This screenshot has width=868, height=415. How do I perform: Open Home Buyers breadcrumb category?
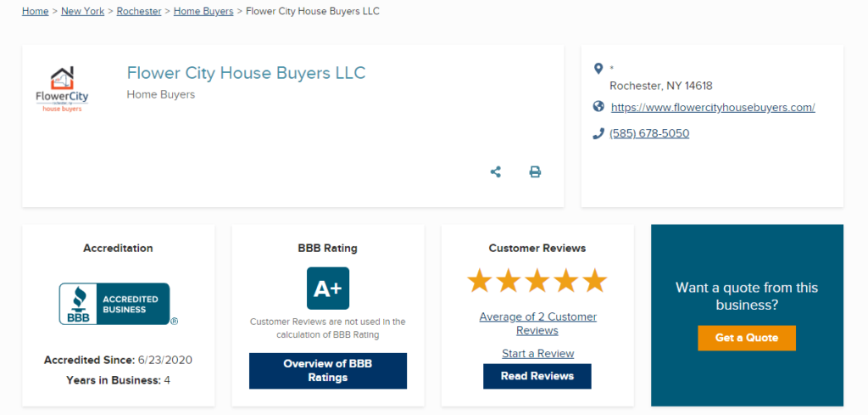tap(203, 11)
